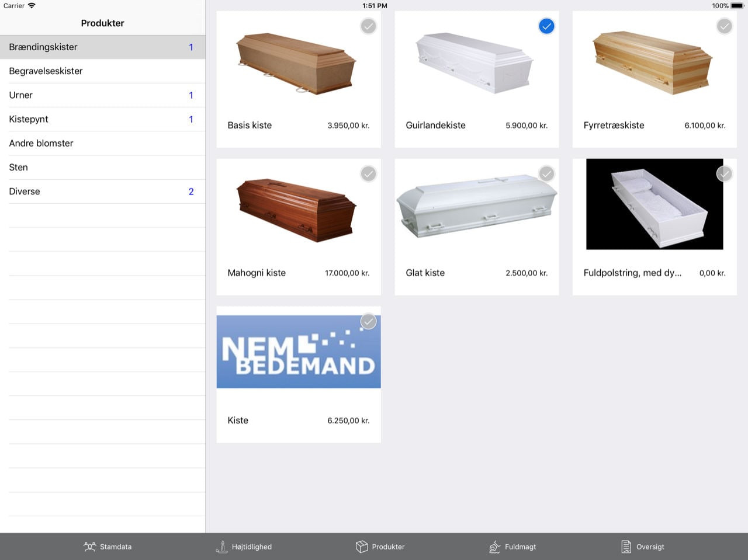Select the Produkter box icon

pyautogui.click(x=362, y=547)
